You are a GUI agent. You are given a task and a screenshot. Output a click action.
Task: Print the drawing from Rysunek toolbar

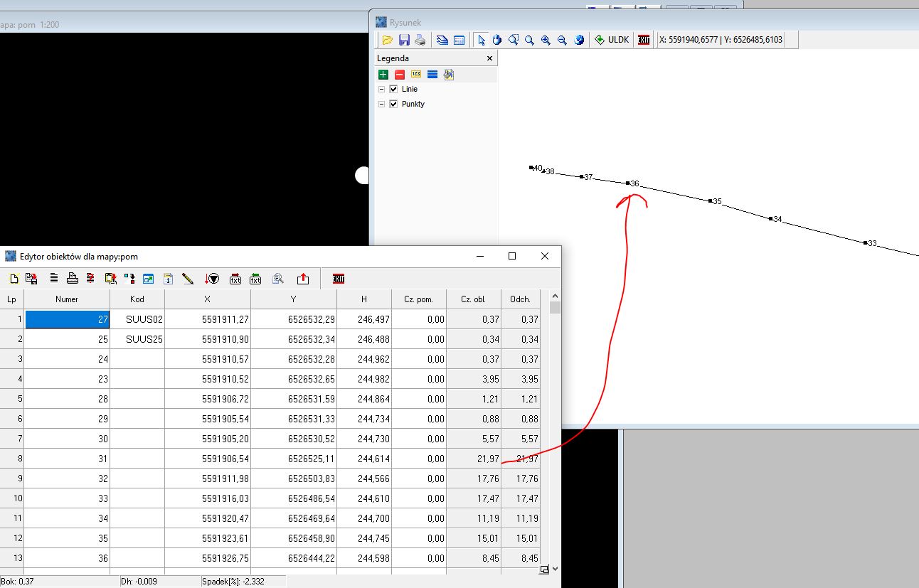pos(420,40)
